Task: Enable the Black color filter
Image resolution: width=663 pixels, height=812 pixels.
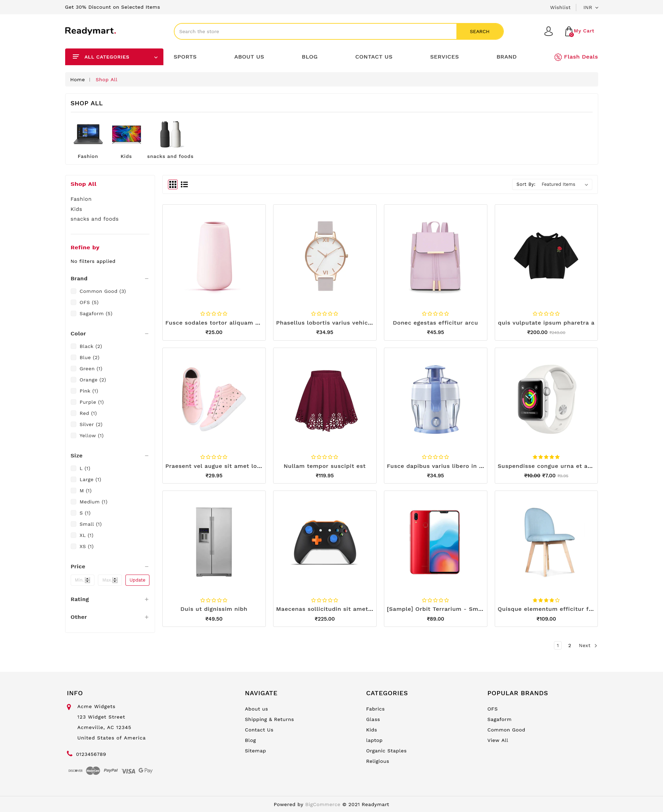Action: click(x=73, y=346)
